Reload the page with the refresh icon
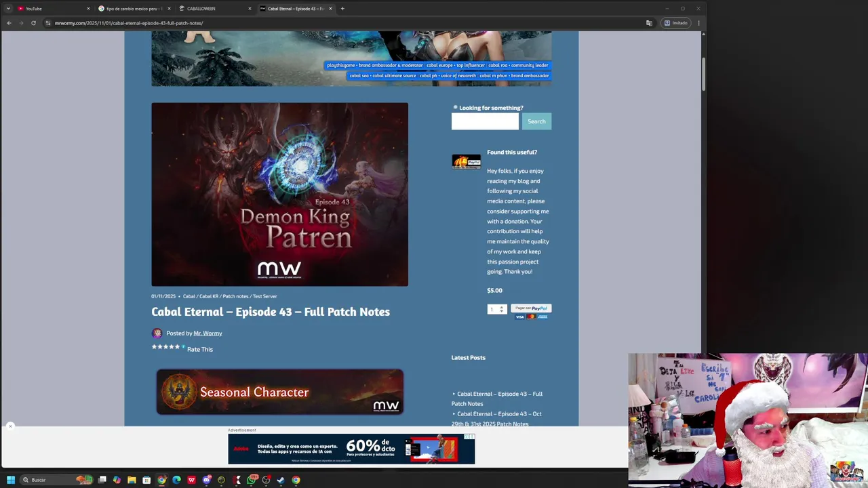The height and width of the screenshot is (488, 868). pos(33,23)
